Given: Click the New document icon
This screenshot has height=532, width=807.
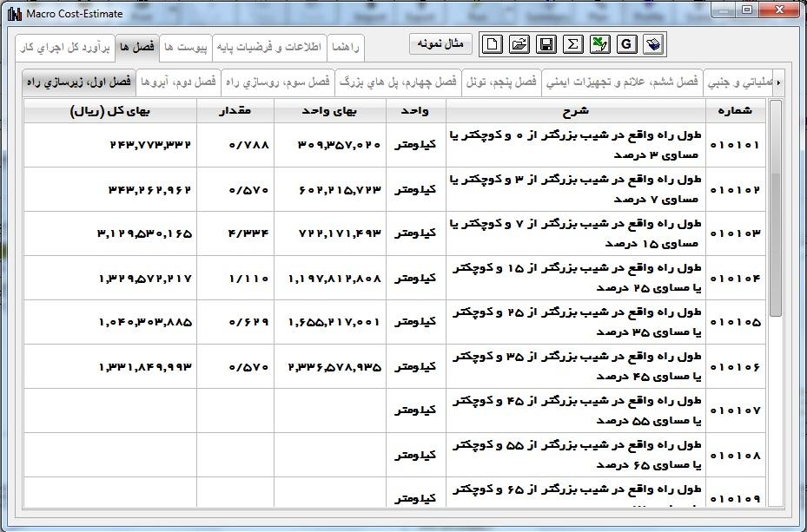Looking at the screenshot, I should (x=493, y=44).
